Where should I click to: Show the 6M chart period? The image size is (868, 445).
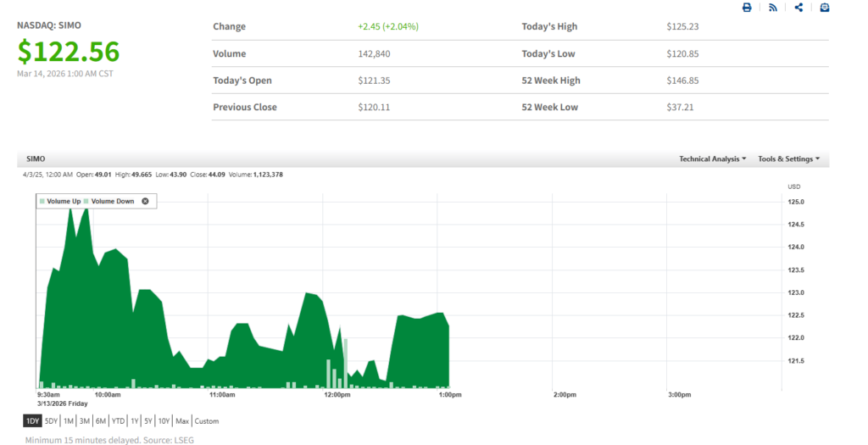coord(101,421)
